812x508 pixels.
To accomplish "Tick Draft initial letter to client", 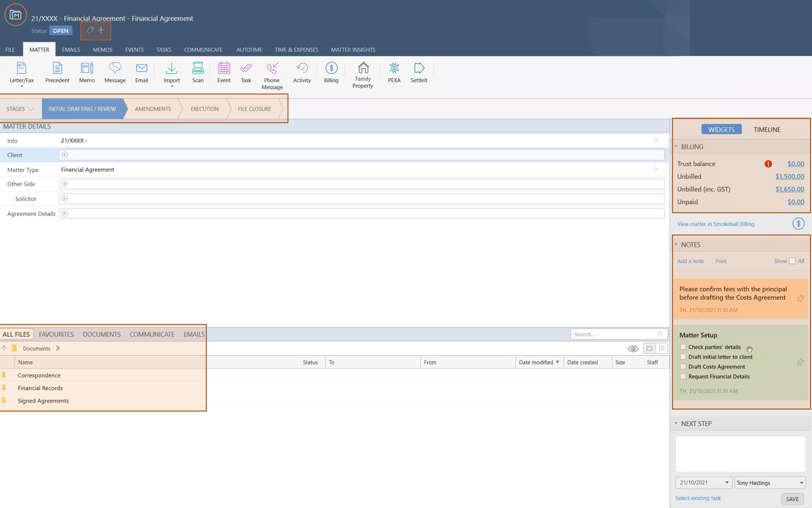I will (x=683, y=356).
